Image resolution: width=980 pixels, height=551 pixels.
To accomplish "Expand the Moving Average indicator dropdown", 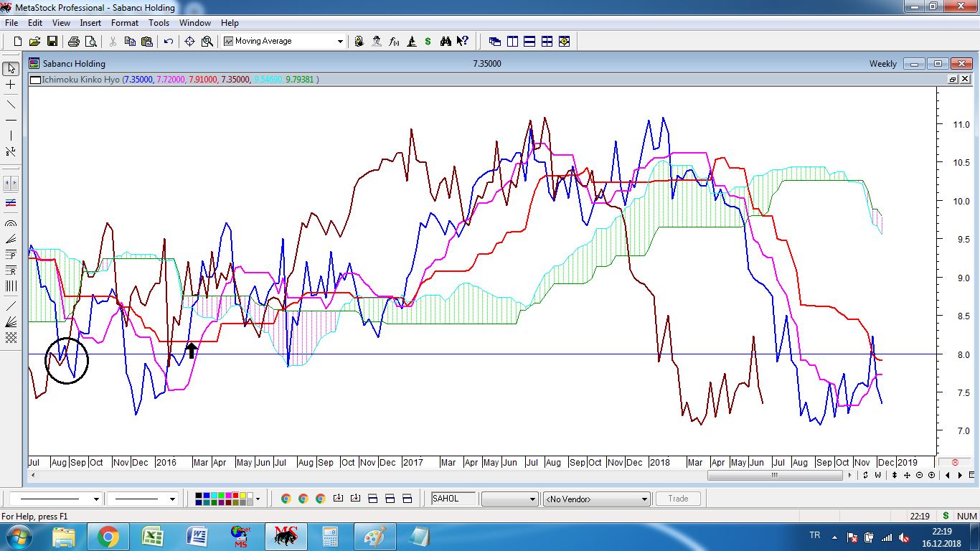I will [x=340, y=42].
